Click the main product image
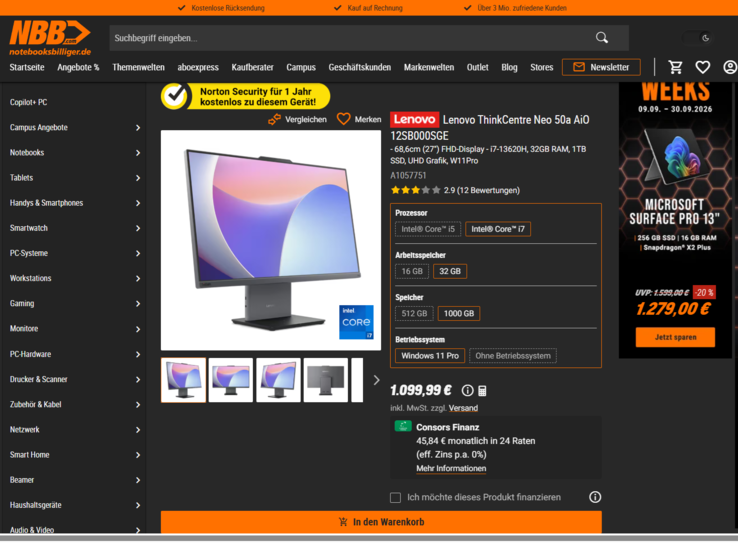The height and width of the screenshot is (543, 738). pos(271,240)
